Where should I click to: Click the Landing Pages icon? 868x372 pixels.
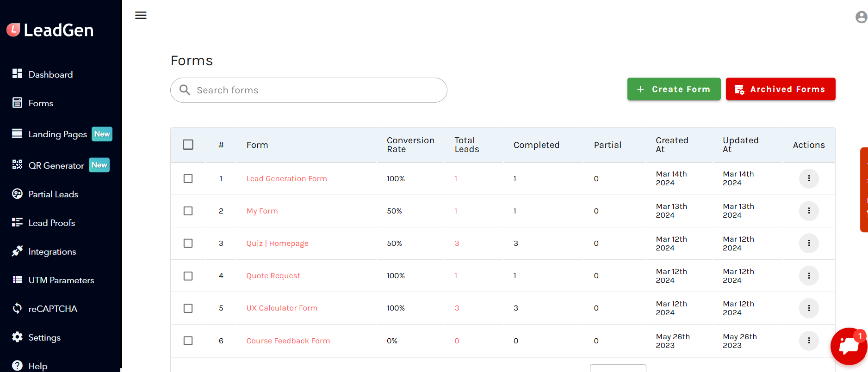(x=17, y=134)
